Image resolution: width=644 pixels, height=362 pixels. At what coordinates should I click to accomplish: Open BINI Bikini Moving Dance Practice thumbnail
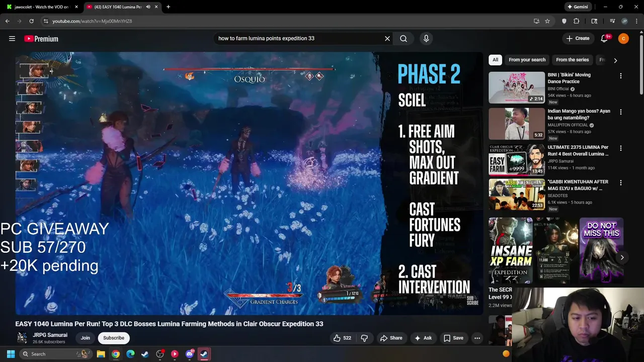click(x=517, y=87)
